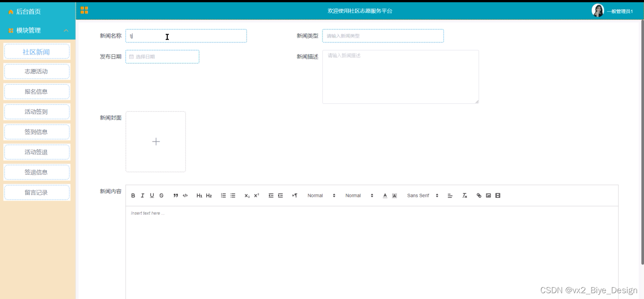The height and width of the screenshot is (299, 644).
Task: Collapse the 模块管理 menu section
Action: click(x=66, y=30)
